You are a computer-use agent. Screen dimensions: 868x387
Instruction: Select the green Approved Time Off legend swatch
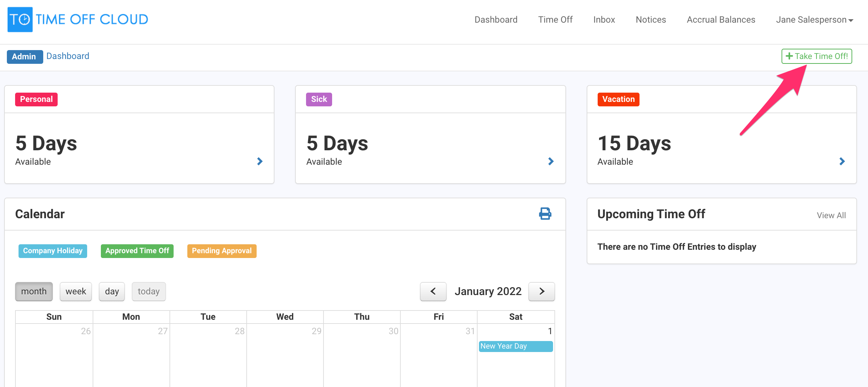pos(137,251)
